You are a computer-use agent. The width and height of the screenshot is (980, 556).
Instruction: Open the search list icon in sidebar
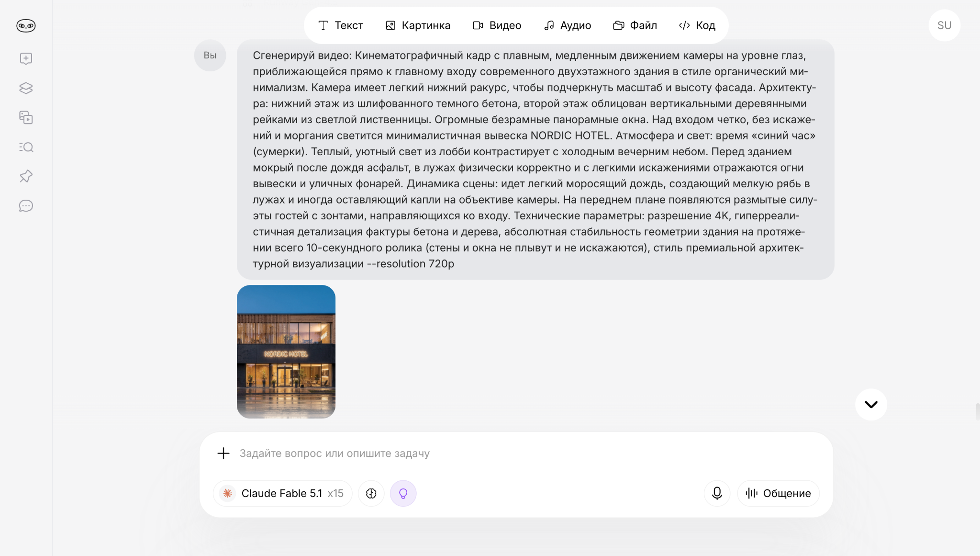26,147
